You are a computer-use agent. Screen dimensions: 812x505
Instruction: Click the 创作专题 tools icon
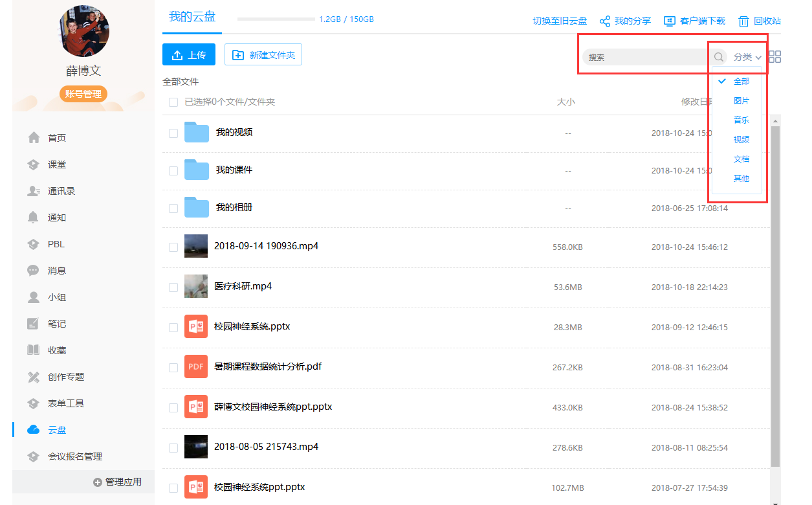pyautogui.click(x=34, y=377)
